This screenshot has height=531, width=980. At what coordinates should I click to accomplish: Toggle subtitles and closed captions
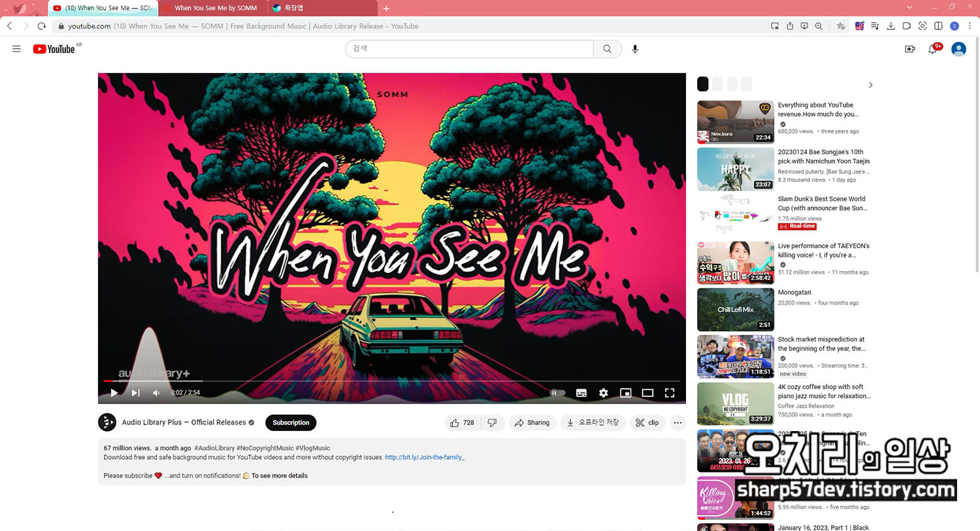tap(581, 393)
